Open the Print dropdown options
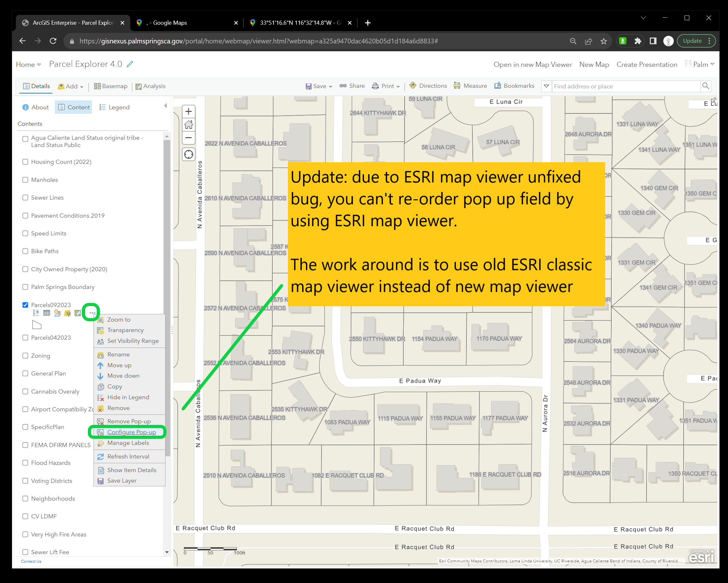Image resolution: width=728 pixels, height=583 pixels. click(x=386, y=86)
